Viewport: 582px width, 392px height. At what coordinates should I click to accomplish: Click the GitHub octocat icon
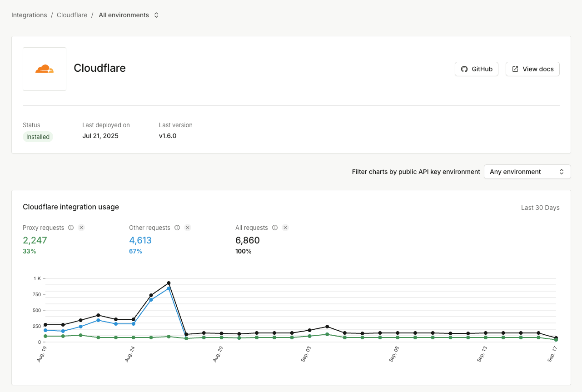[464, 69]
